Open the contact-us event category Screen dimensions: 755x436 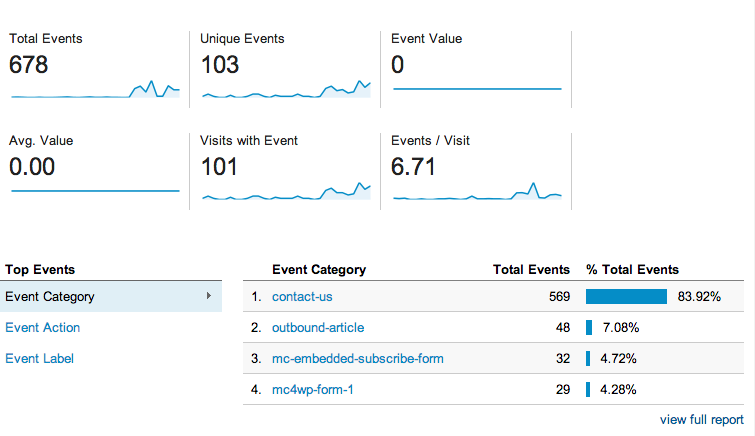click(302, 297)
